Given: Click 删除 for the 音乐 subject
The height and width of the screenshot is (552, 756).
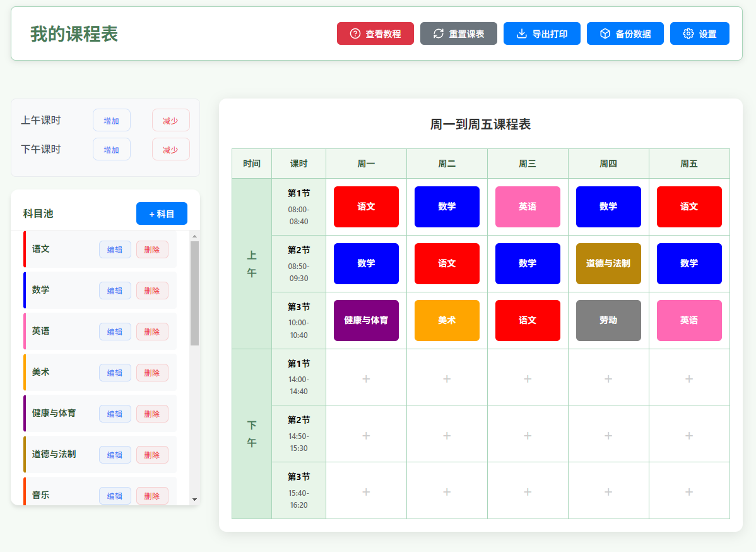Looking at the screenshot, I should [152, 495].
